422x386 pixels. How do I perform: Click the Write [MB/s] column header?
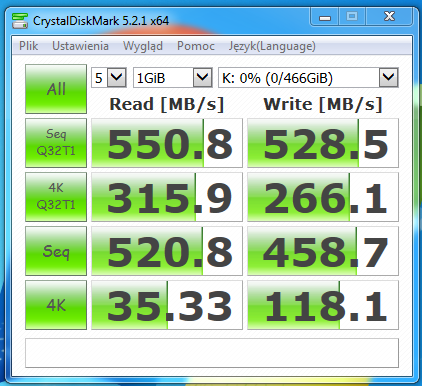pyautogui.click(x=323, y=104)
